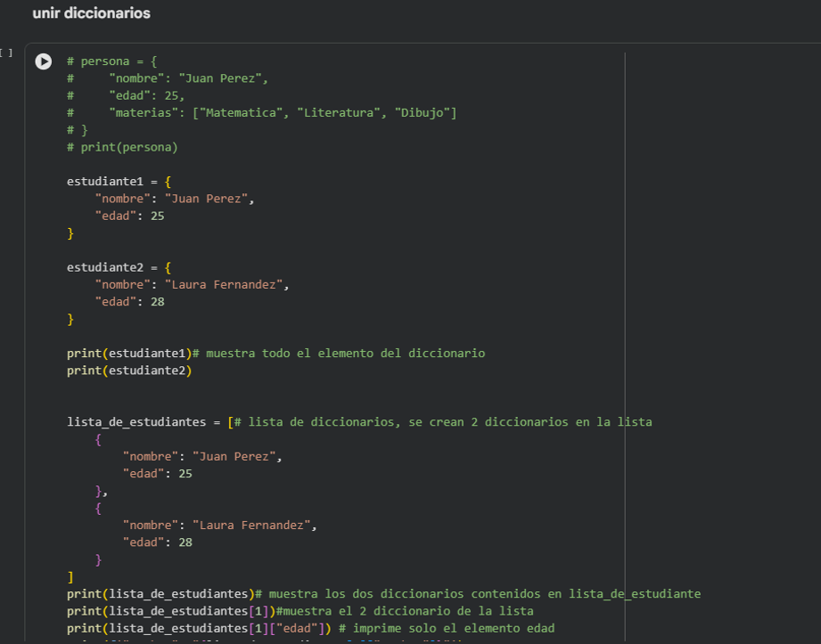Click the comment 'muestra todo el elemento del diccionario'
The image size is (821, 644).
coord(346,354)
